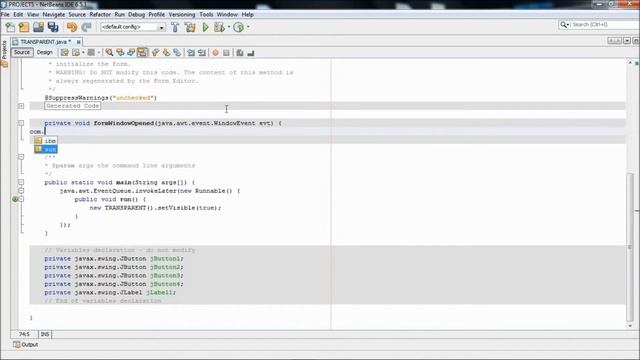This screenshot has width=640, height=360.
Task: Open the Projects side panel tab
Action: (x=4, y=53)
